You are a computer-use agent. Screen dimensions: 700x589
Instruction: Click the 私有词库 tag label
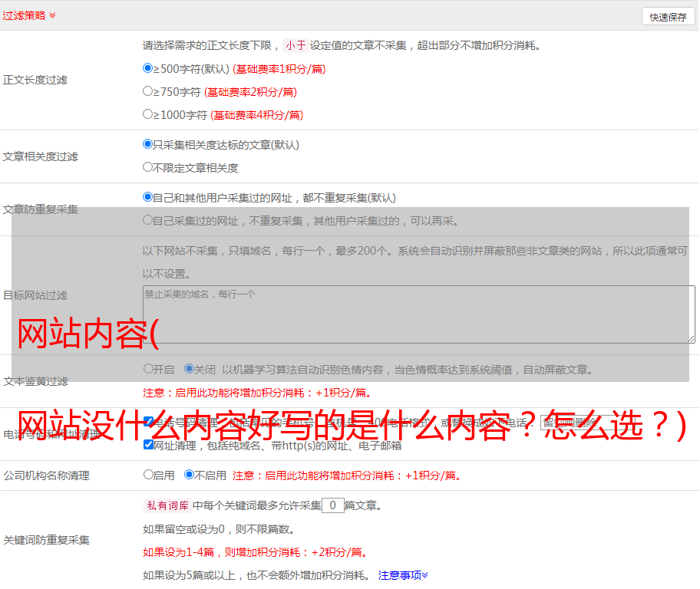(x=167, y=505)
